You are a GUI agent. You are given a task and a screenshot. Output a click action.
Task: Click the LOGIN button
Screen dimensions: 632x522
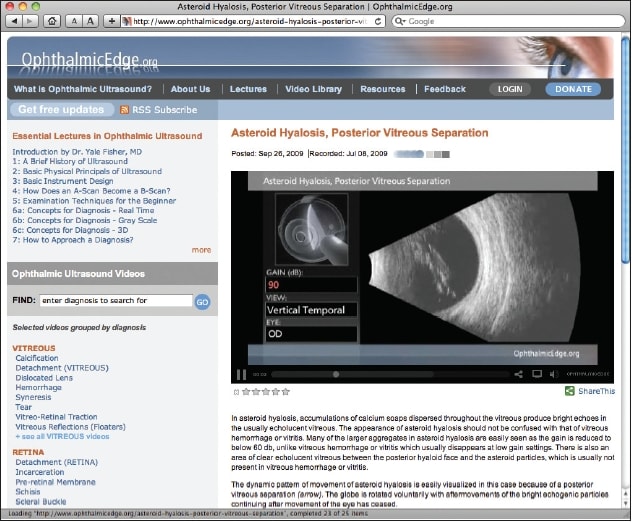point(510,89)
